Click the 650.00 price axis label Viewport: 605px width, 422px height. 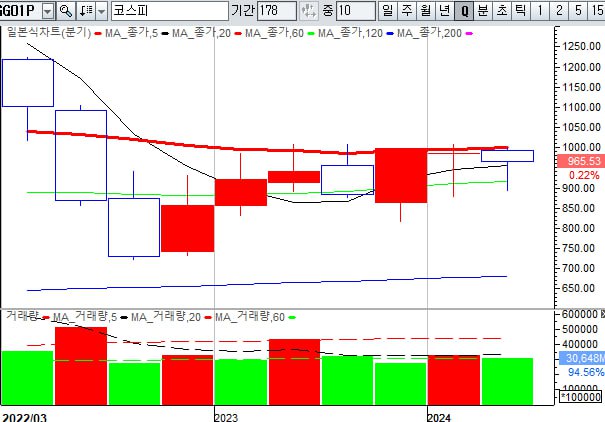pos(578,289)
